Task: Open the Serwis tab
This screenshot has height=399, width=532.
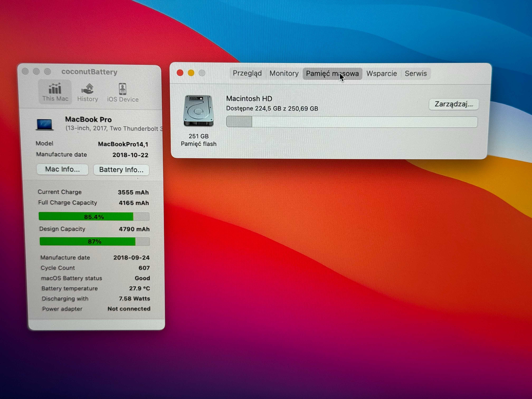Action: point(416,74)
